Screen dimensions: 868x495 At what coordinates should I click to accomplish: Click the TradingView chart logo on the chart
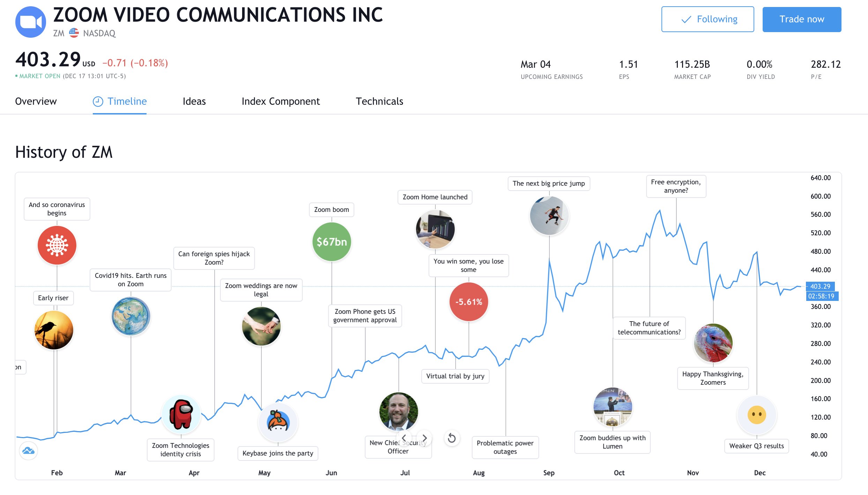(28, 450)
